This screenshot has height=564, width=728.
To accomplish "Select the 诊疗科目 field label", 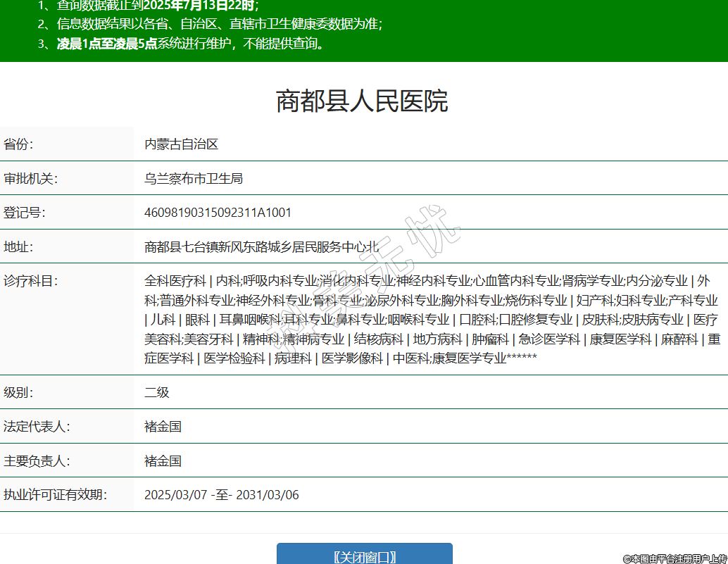I will [30, 281].
